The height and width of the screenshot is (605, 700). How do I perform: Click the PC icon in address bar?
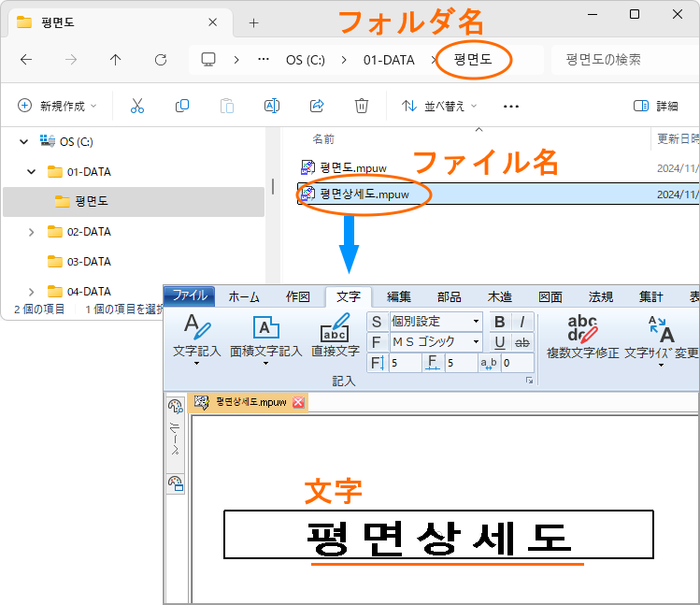[x=208, y=60]
